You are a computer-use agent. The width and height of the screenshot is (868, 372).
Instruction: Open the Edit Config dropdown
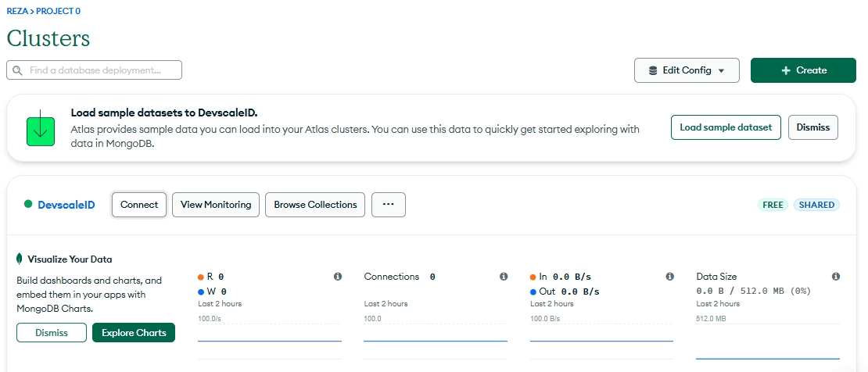(x=687, y=70)
